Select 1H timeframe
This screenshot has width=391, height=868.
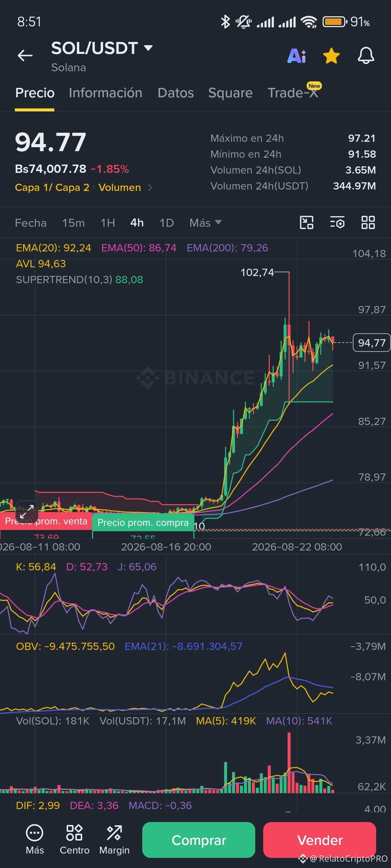coord(108,223)
